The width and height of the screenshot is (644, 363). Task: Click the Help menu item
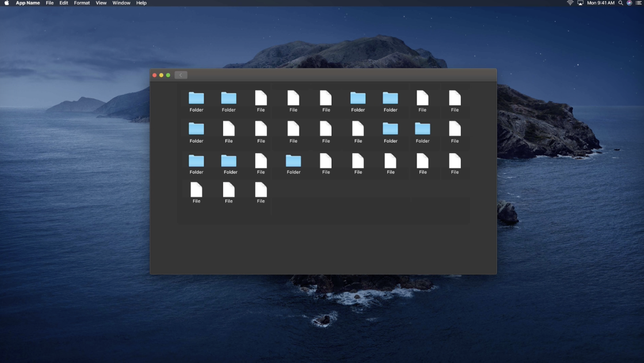click(141, 3)
